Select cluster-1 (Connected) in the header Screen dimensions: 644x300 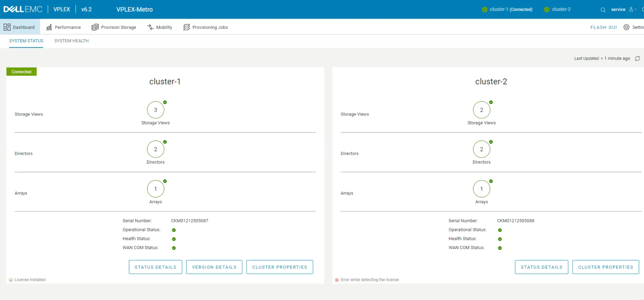tap(511, 9)
